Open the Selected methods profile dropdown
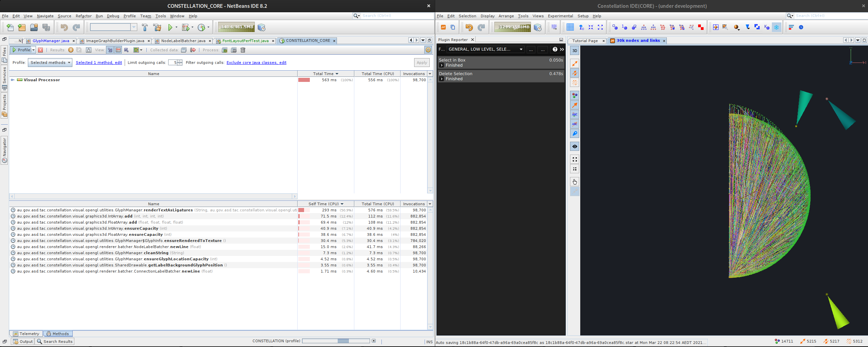This screenshot has height=347, width=868. [x=50, y=62]
